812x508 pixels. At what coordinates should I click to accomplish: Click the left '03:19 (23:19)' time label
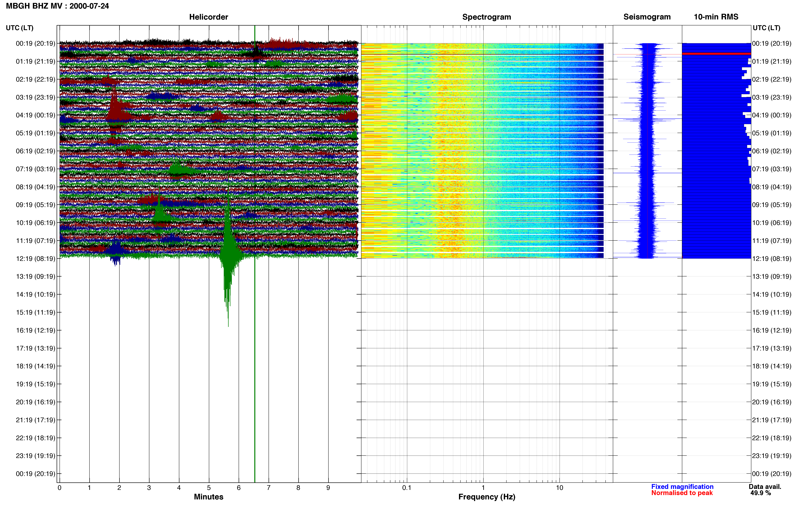point(35,97)
